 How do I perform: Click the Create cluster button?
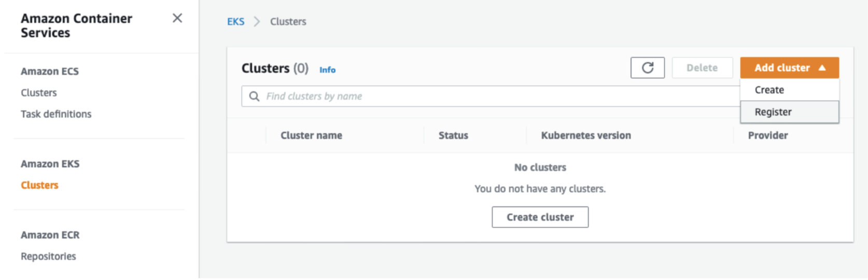tap(540, 217)
